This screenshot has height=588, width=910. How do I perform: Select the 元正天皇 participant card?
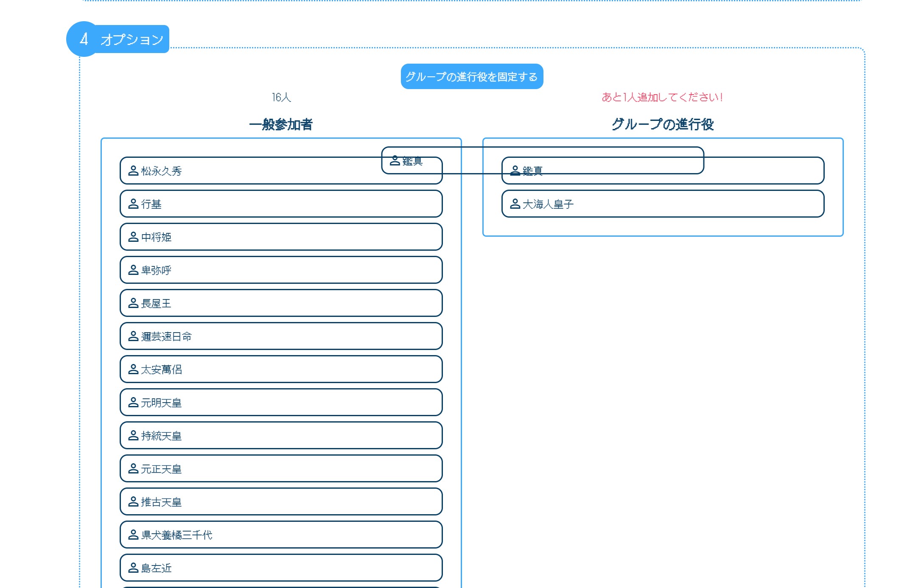pyautogui.click(x=281, y=468)
